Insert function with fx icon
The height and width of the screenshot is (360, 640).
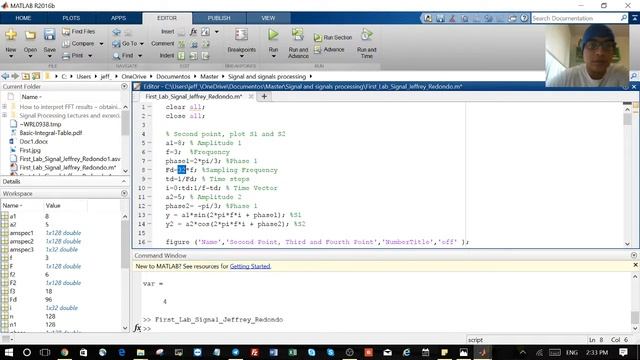193,31
